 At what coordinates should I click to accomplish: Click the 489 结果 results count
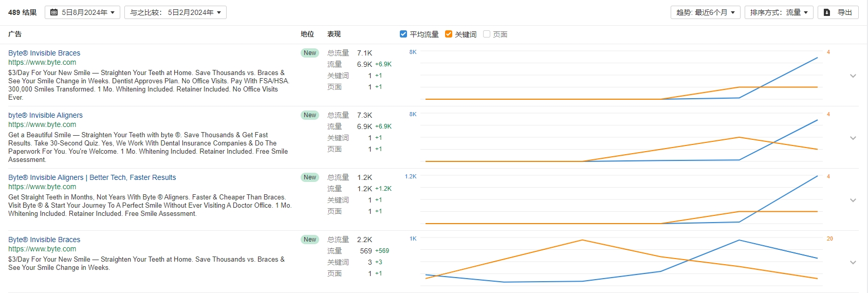coord(23,12)
